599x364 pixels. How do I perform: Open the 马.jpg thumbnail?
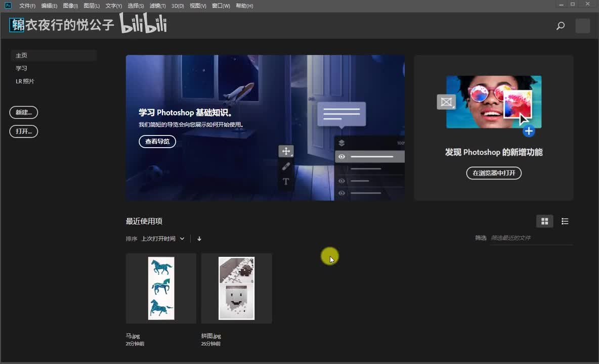click(161, 289)
